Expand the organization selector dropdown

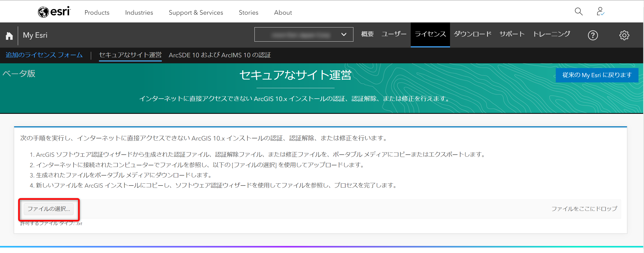coord(304,34)
